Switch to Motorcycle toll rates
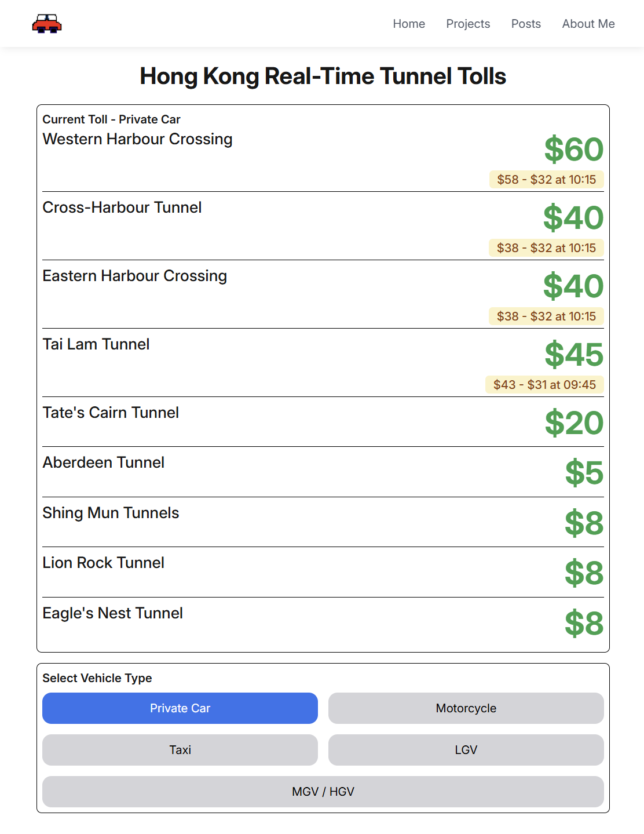The width and height of the screenshot is (644, 834). 466,708
